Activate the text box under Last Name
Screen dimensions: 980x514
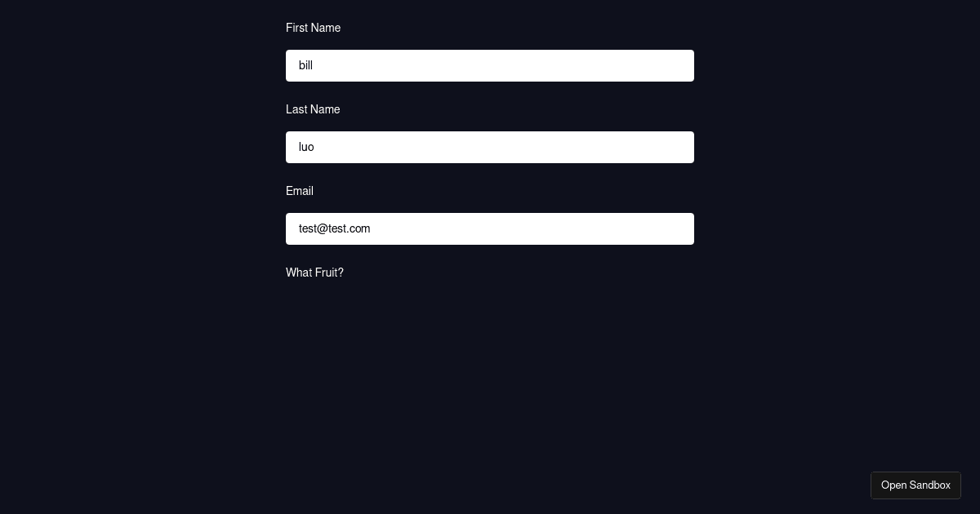pos(490,147)
